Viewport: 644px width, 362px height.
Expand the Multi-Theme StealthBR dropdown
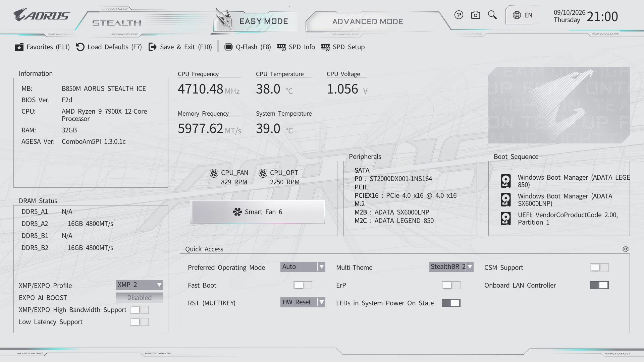click(451, 267)
